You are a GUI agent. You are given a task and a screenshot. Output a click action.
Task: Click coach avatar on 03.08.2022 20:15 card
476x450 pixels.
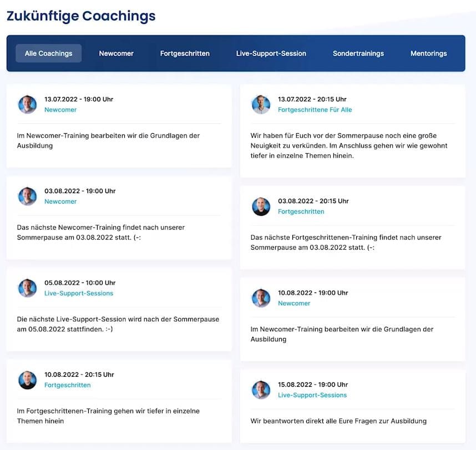tap(261, 206)
